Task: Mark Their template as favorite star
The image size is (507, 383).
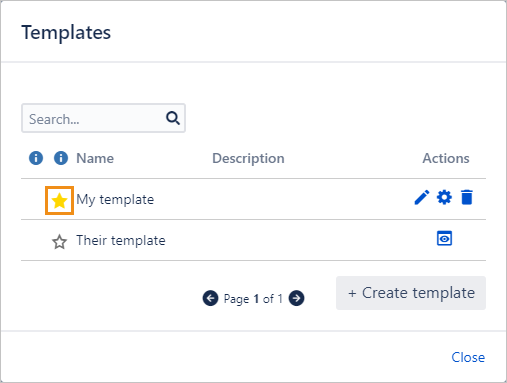Action: tap(59, 242)
